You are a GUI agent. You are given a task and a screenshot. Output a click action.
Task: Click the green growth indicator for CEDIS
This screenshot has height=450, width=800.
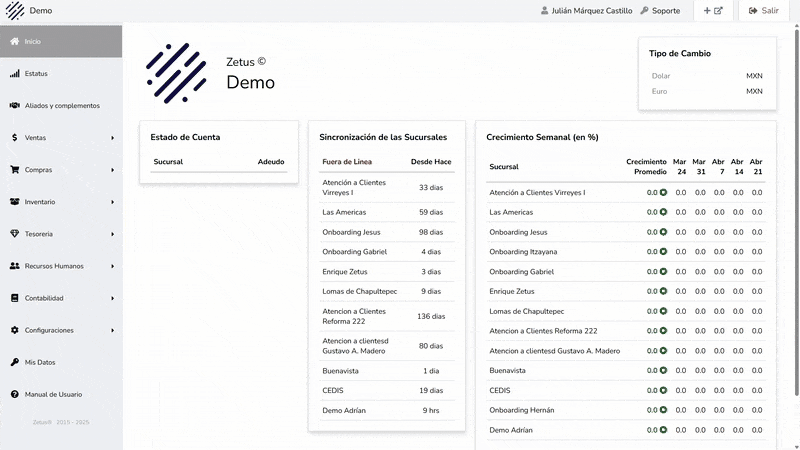coord(663,390)
